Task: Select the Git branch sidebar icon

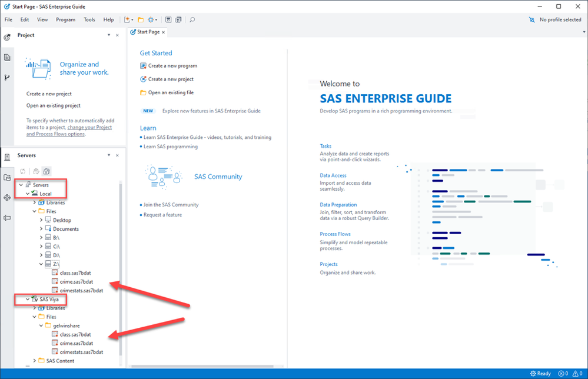Action: [x=7, y=78]
